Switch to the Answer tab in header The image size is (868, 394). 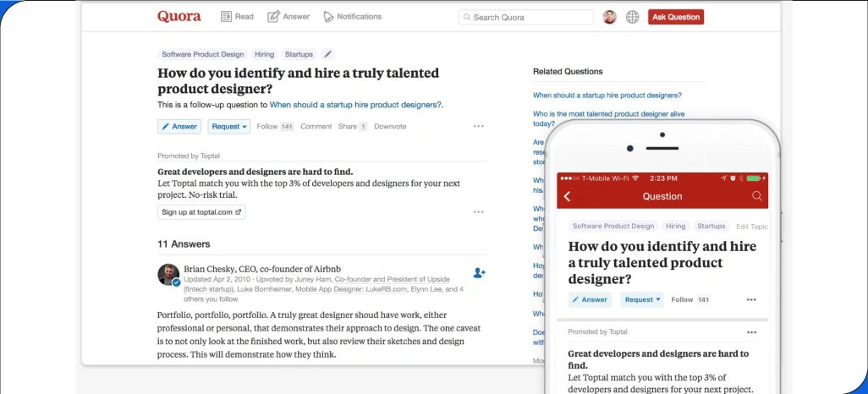(x=288, y=17)
